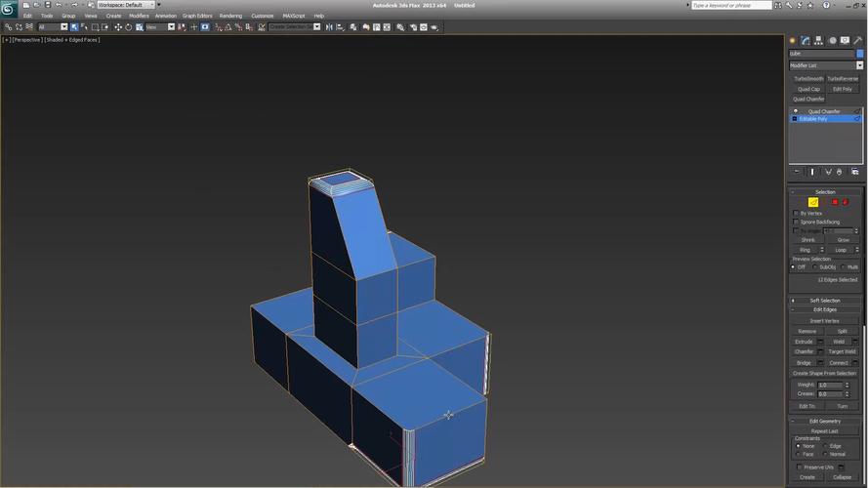Choose the Rectangular Selection Region tool
This screenshot has width=868, height=488.
pos(96,27)
